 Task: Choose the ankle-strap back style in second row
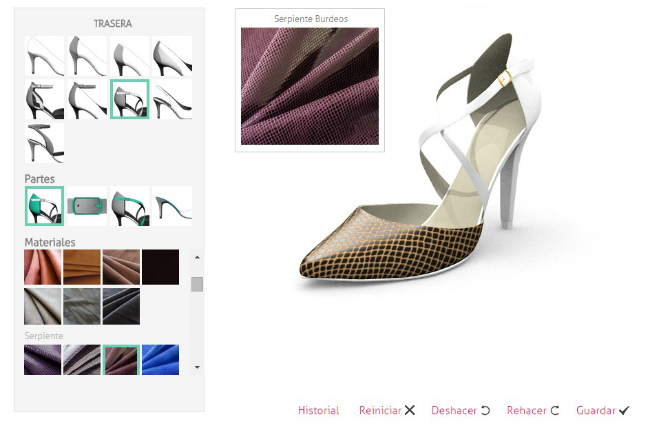(44, 100)
